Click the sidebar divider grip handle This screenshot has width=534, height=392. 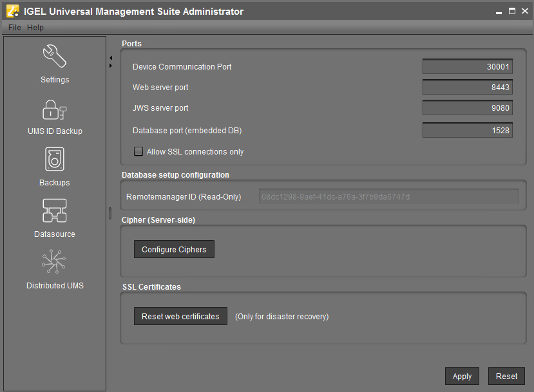pyautogui.click(x=110, y=212)
